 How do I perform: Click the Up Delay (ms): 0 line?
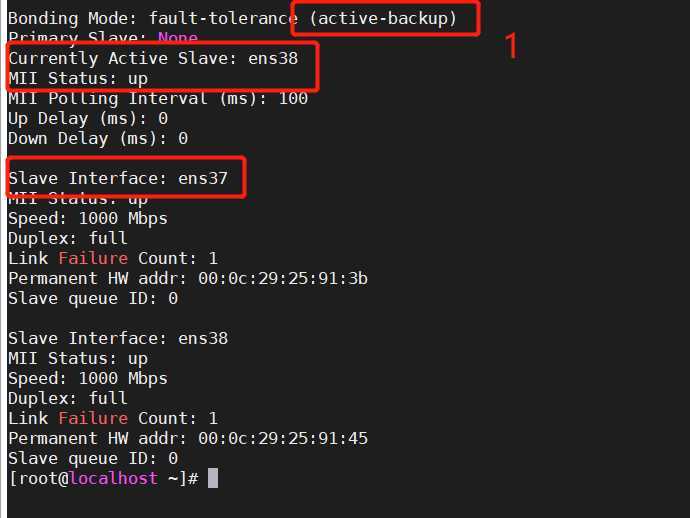click(88, 118)
